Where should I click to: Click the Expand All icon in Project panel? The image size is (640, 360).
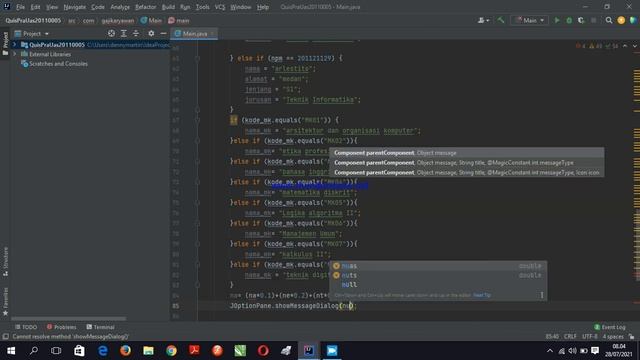pyautogui.click(x=124, y=33)
